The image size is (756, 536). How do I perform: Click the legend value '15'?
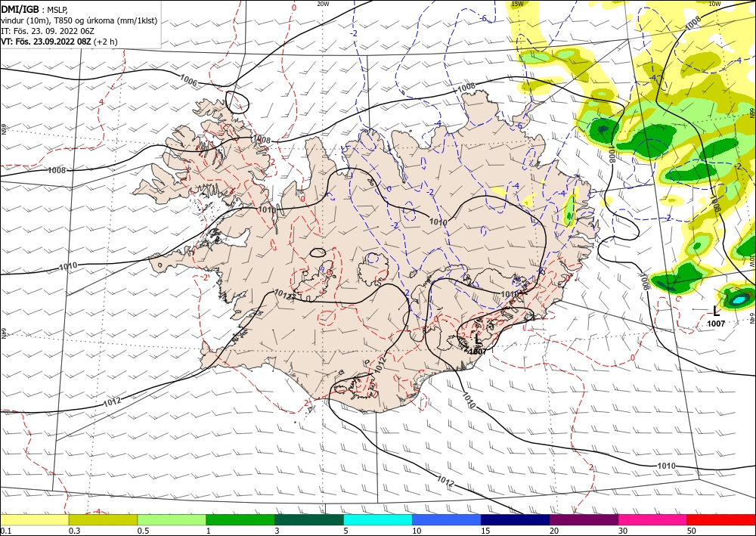pyautogui.click(x=485, y=531)
